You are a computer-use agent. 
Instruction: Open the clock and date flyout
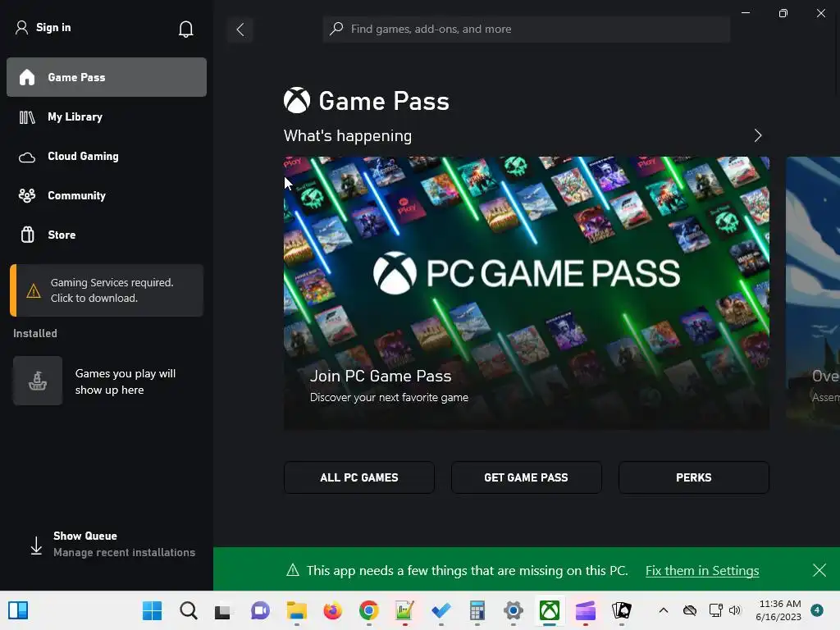778,610
